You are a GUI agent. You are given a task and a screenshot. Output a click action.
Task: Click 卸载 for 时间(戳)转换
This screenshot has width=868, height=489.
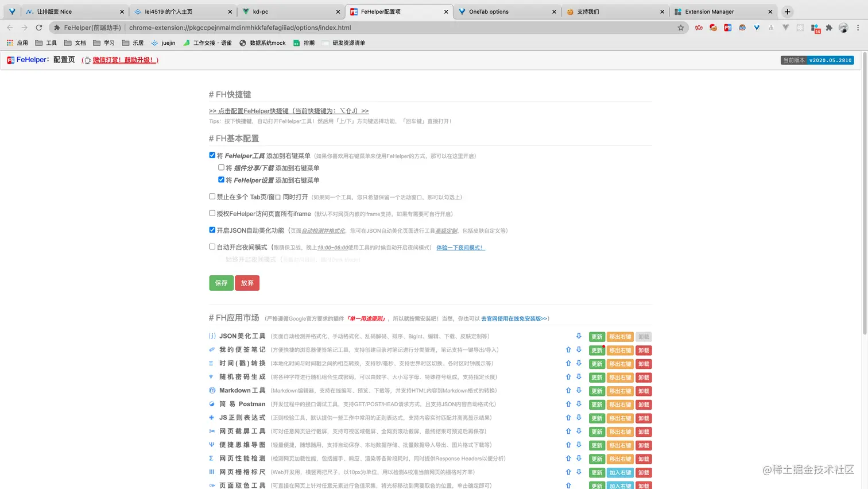[644, 364]
